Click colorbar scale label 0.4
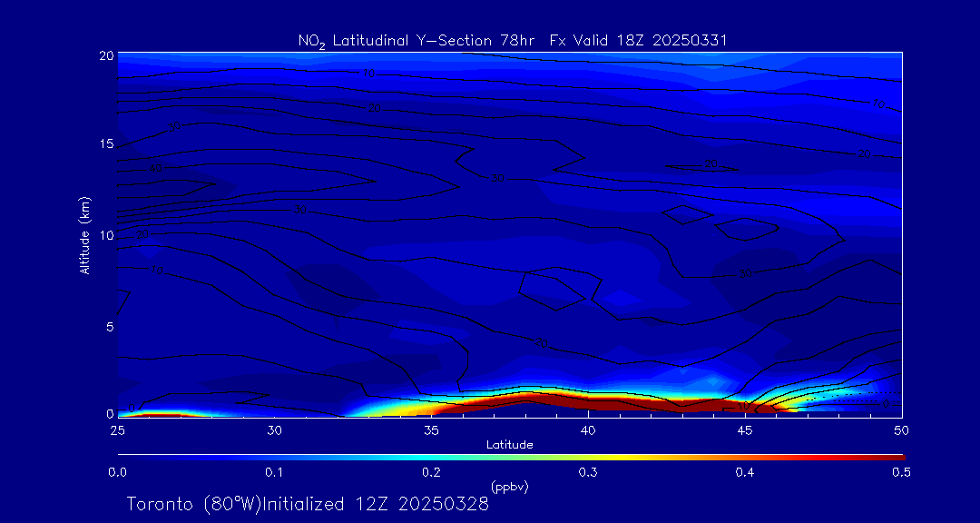Screen dimensions: 980x523 [x=745, y=473]
